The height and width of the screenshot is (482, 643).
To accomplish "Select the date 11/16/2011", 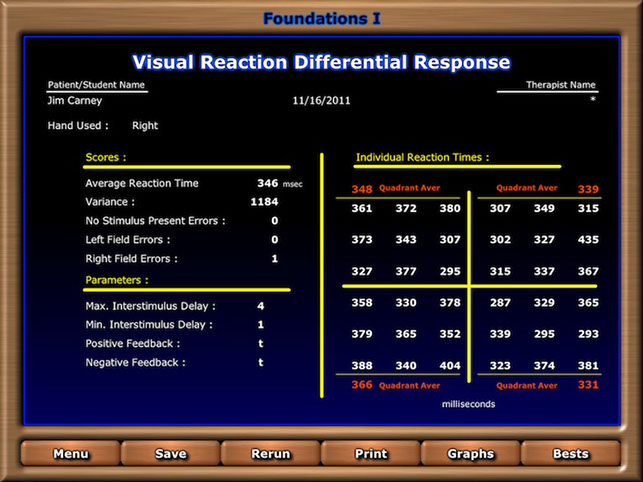I will point(322,101).
